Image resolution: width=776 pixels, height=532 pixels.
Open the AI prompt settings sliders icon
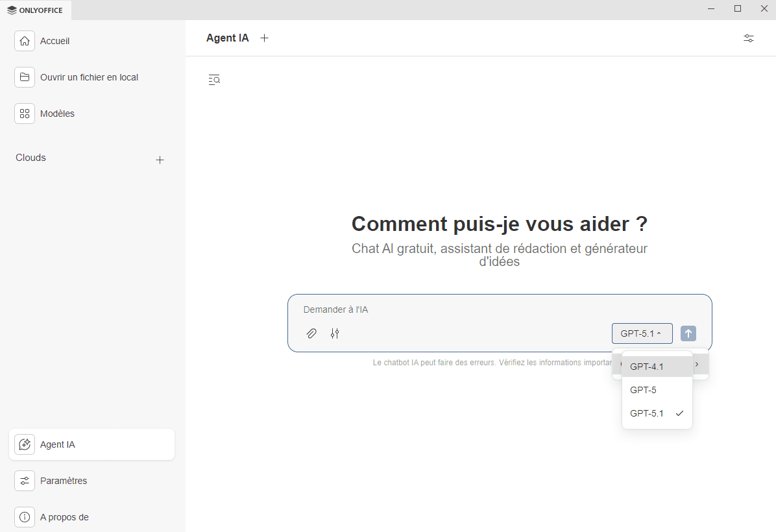[x=335, y=333]
